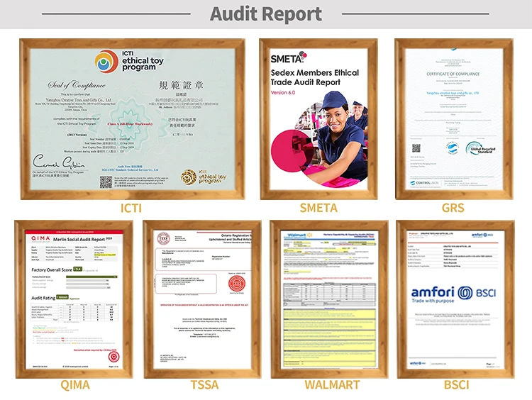Click the 'WALMART' caption label
This screenshot has height=400, width=532.
click(x=332, y=385)
